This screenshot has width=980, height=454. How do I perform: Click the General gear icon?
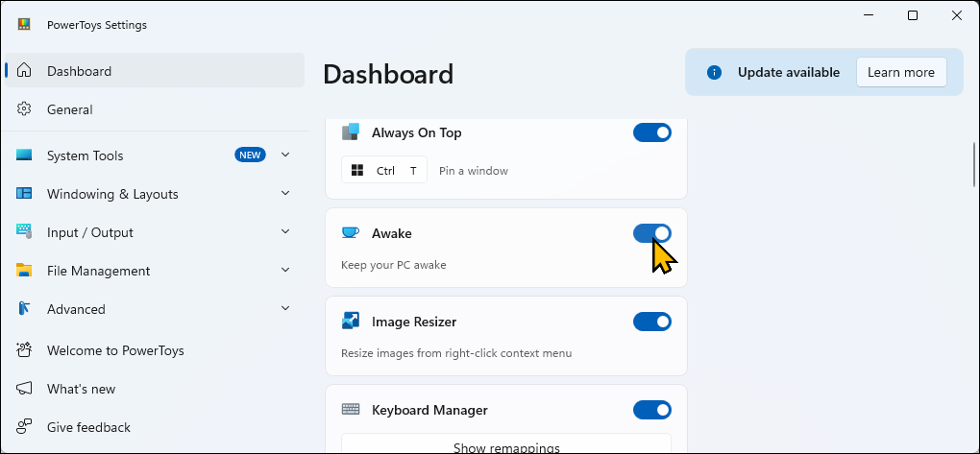(24, 108)
